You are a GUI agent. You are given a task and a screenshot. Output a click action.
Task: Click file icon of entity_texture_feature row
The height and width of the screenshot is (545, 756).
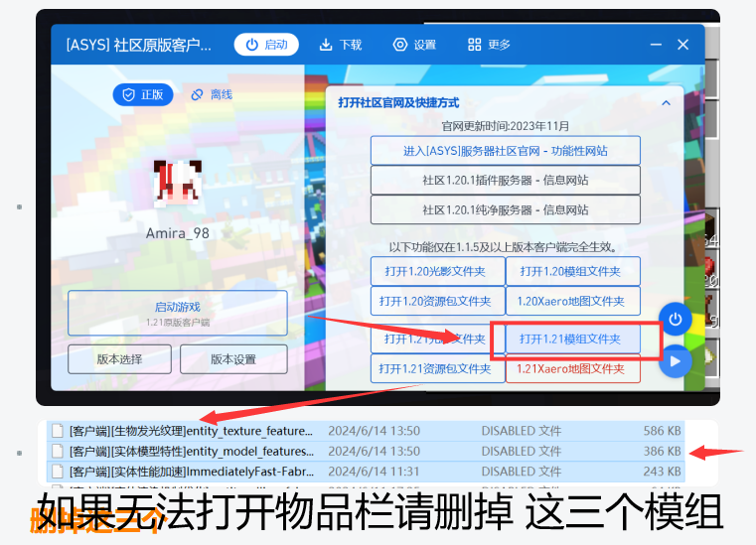58,431
